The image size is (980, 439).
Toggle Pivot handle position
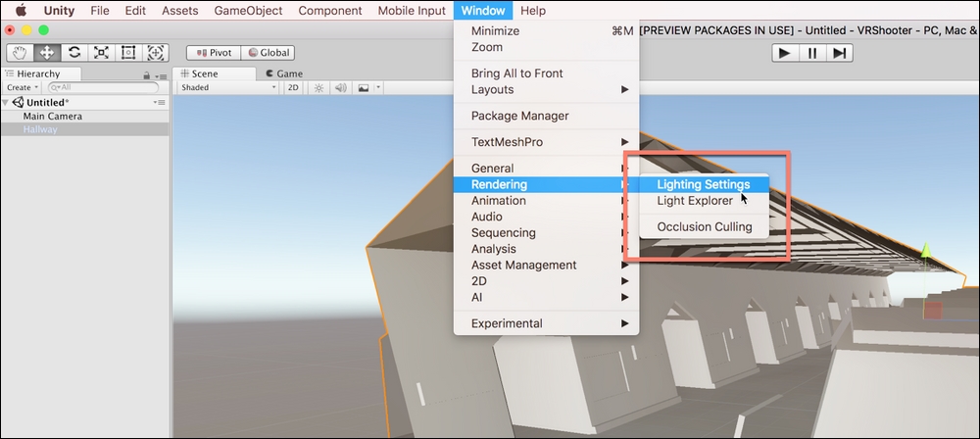point(213,53)
